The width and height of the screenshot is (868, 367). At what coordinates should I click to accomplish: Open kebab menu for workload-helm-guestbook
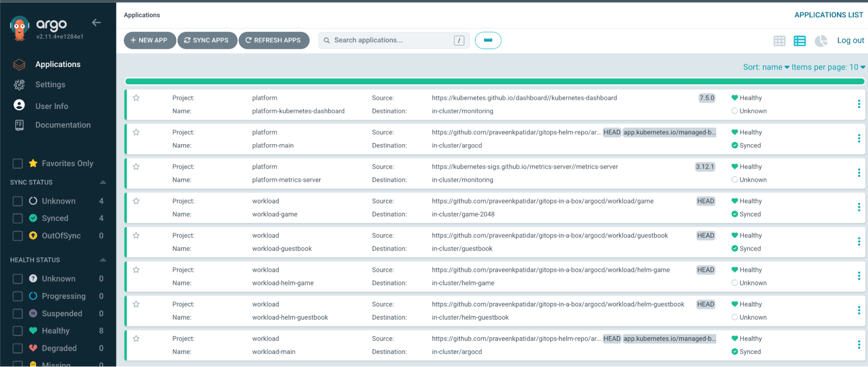pyautogui.click(x=859, y=310)
